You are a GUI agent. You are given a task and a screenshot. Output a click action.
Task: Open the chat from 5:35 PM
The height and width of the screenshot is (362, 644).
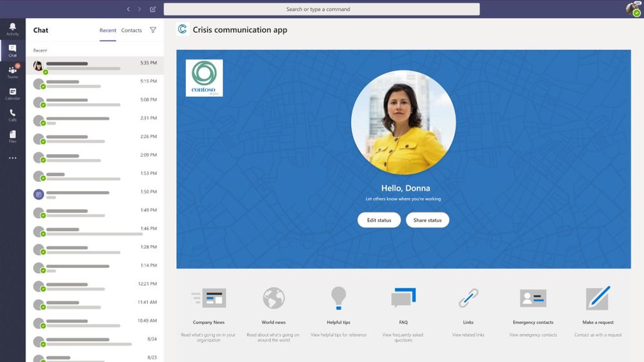95,66
